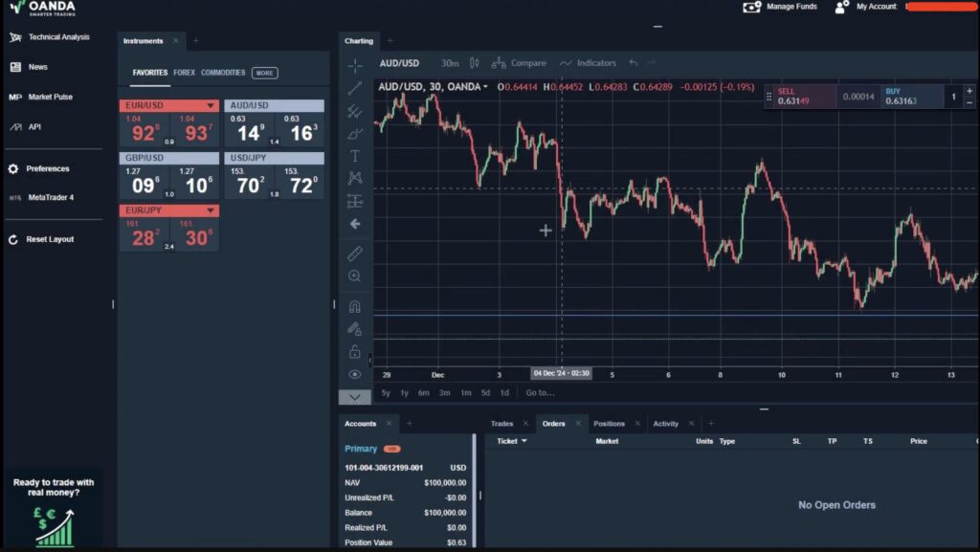The width and height of the screenshot is (980, 552).
Task: Redo the chart action
Action: click(651, 63)
